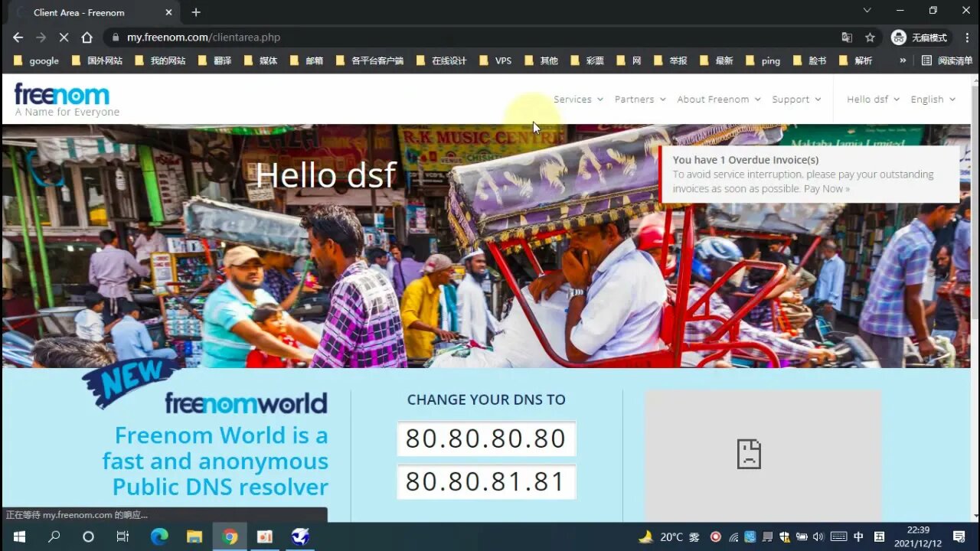Open the ping bookmark folder
The width and height of the screenshot is (980, 551).
(x=763, y=60)
